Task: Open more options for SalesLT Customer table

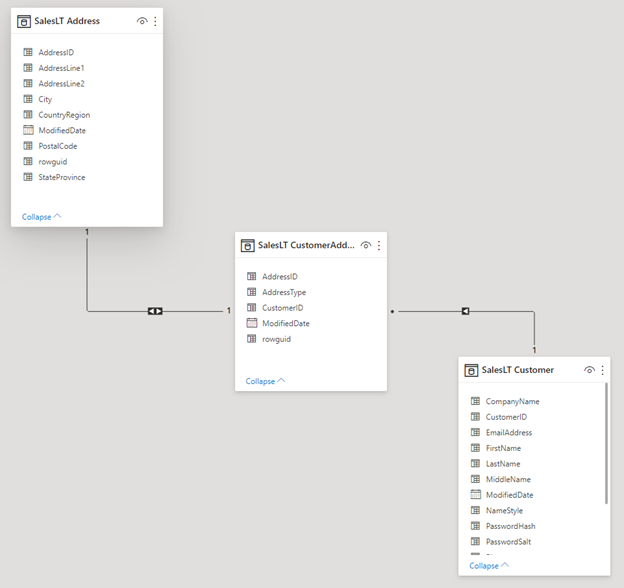Action: pos(602,370)
